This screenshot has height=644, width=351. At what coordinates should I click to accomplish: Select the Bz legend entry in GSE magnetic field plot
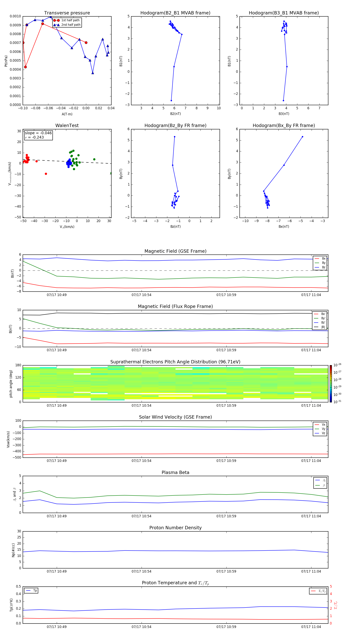pyautogui.click(x=320, y=267)
